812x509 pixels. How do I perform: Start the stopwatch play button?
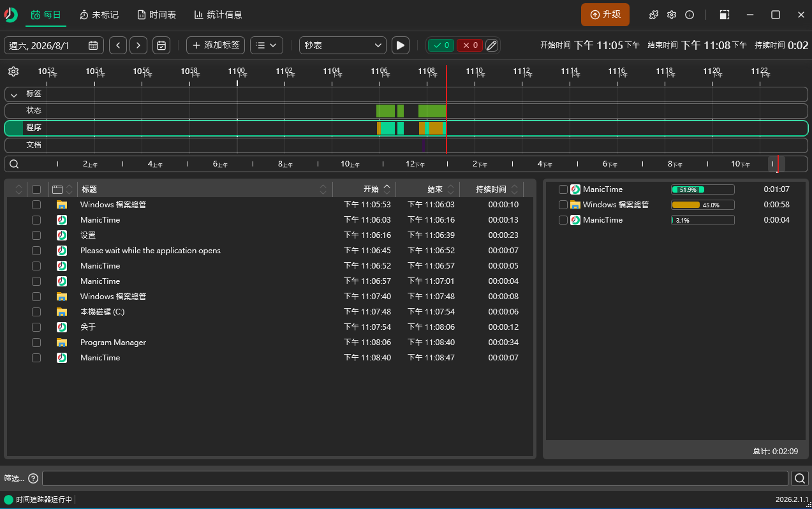(x=400, y=45)
